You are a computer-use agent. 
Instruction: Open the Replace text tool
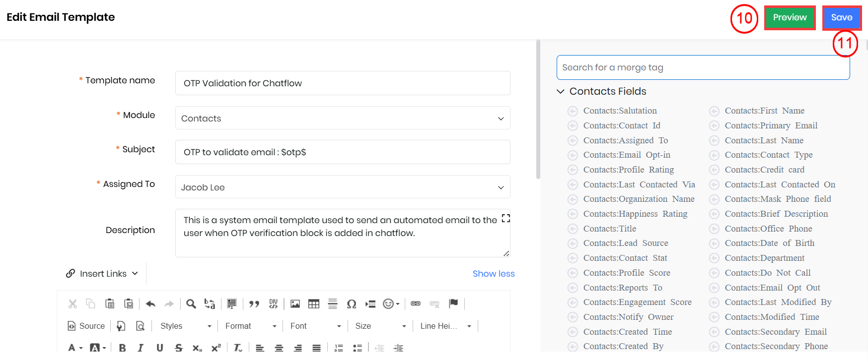pos(210,304)
